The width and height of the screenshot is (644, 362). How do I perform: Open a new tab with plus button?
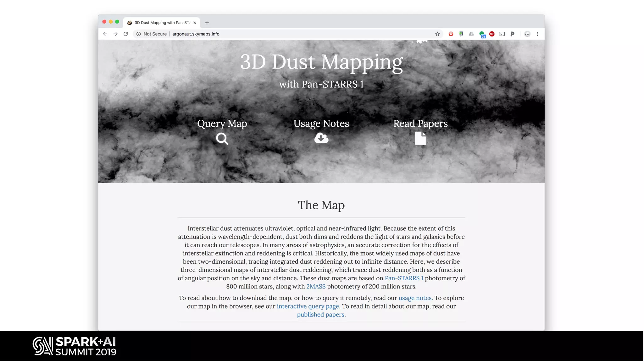[x=207, y=23]
